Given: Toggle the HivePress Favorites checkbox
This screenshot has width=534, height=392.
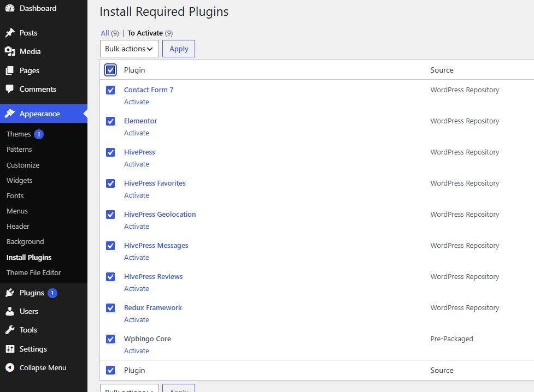Looking at the screenshot, I should coord(110,183).
